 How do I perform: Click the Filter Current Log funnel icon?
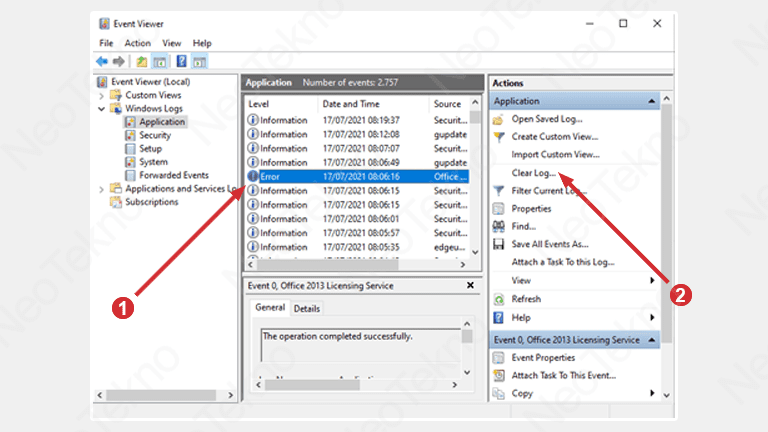(x=499, y=191)
